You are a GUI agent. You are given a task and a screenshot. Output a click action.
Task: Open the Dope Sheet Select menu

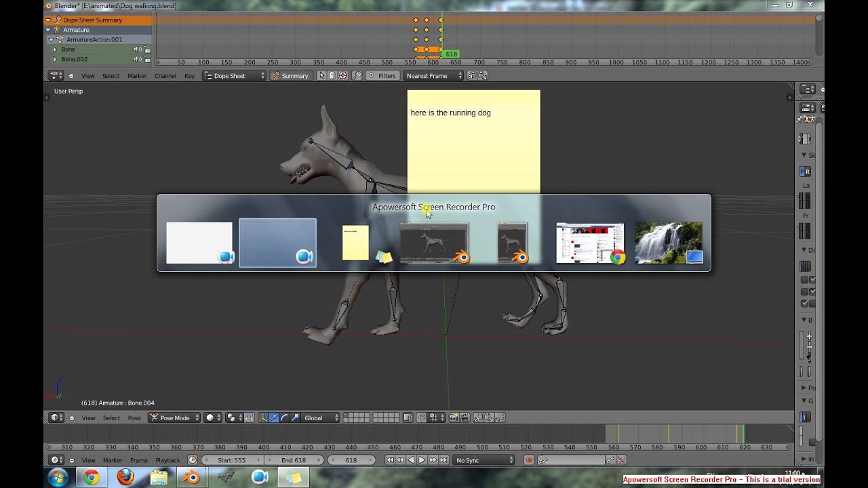coord(111,76)
